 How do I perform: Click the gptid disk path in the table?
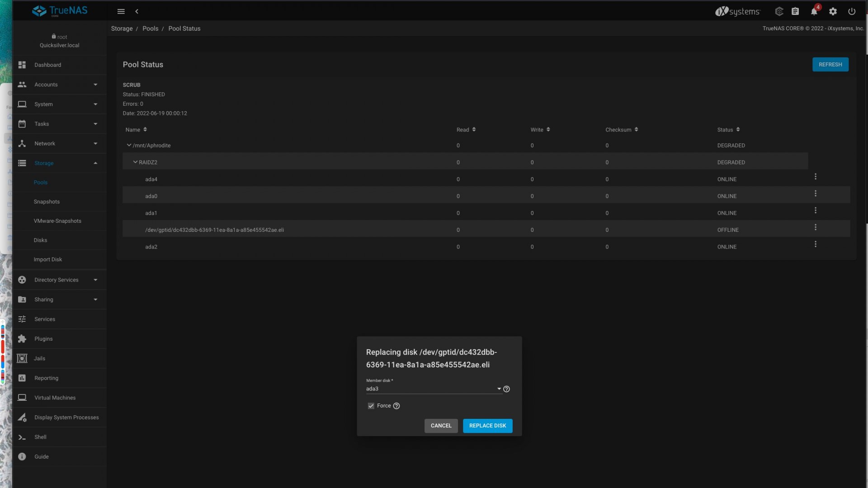(x=214, y=230)
